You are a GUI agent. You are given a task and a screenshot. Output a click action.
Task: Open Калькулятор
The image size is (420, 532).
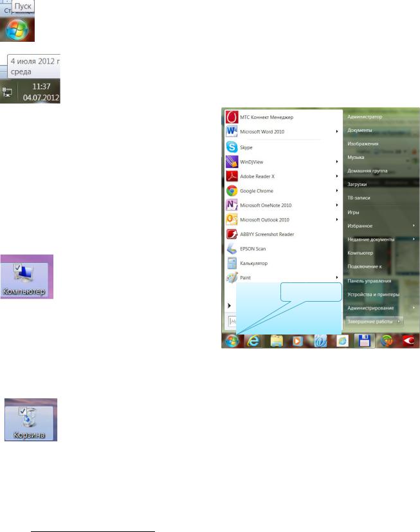tap(283, 263)
